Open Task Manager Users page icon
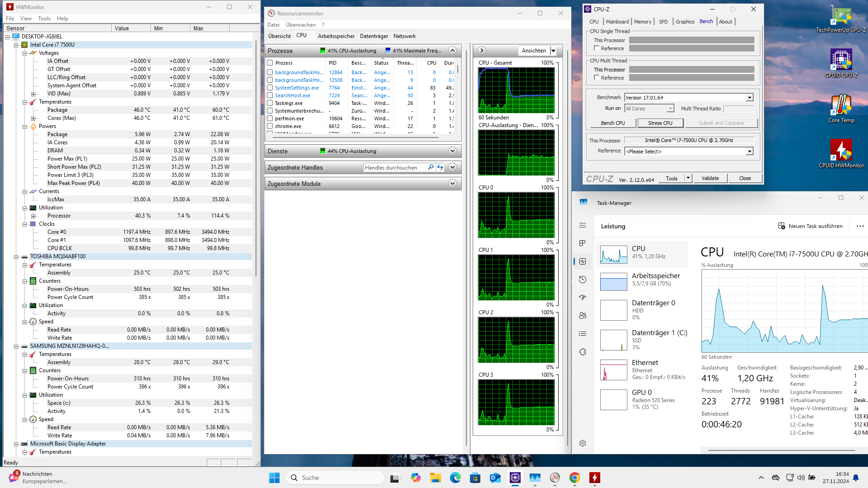The image size is (868, 488). pos(583,316)
